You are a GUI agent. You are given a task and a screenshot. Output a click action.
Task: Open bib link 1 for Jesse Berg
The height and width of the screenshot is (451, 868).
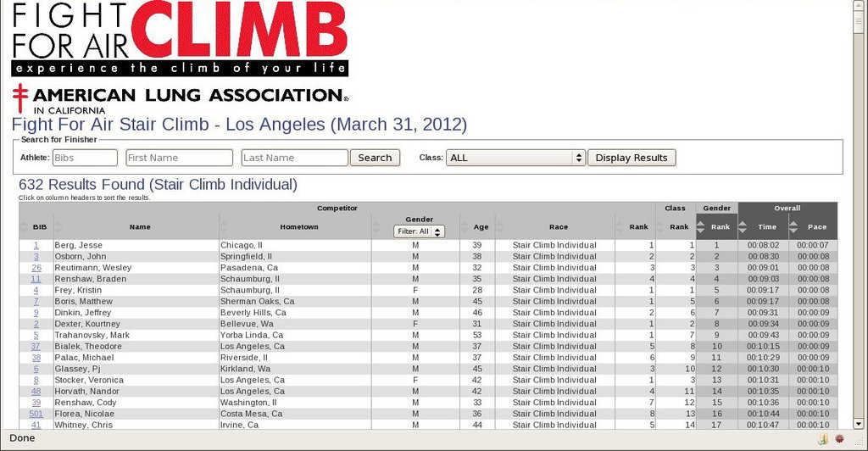click(x=36, y=245)
